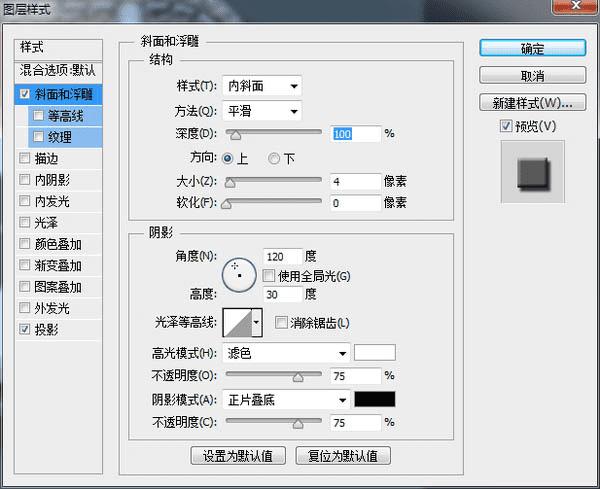The height and width of the screenshot is (489, 600).
Task: Click 复位为默认值 button
Action: click(343, 456)
